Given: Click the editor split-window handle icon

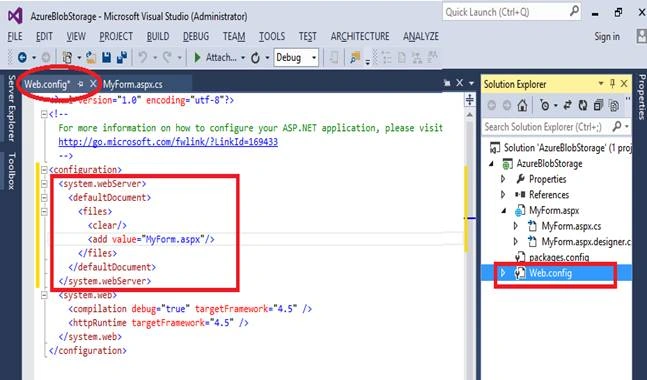Looking at the screenshot, I should (470, 100).
